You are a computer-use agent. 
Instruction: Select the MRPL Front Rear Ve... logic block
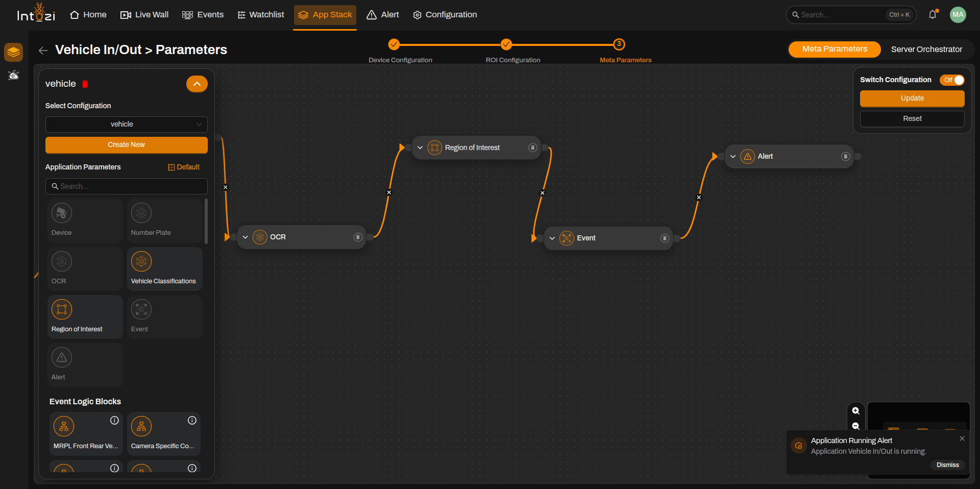pos(86,434)
